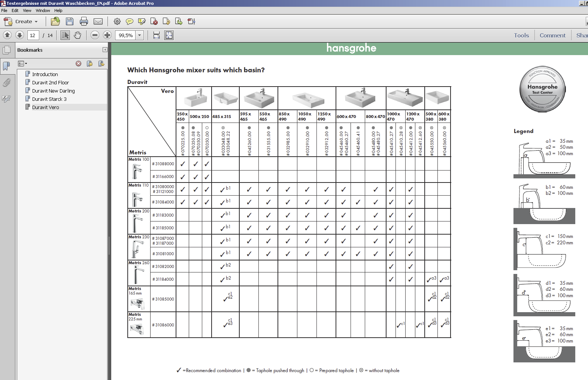This screenshot has width=588, height=380.
Task: Open a file with the folder icon
Action: (x=55, y=21)
